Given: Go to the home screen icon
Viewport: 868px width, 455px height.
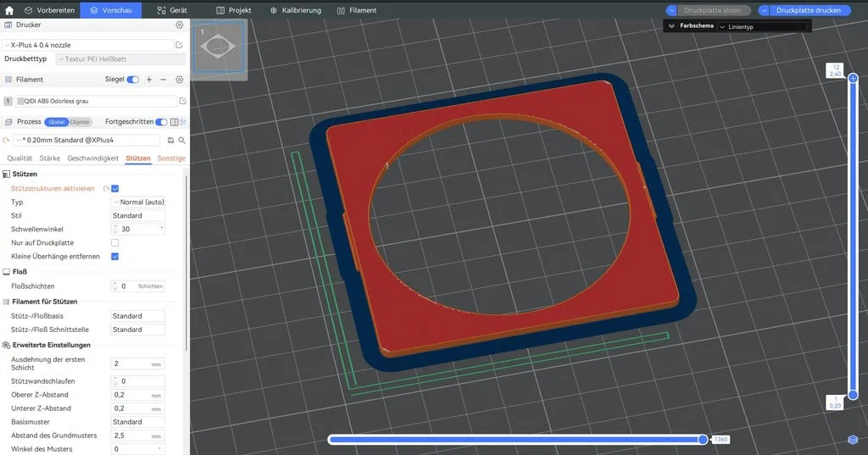Looking at the screenshot, I should (8, 10).
